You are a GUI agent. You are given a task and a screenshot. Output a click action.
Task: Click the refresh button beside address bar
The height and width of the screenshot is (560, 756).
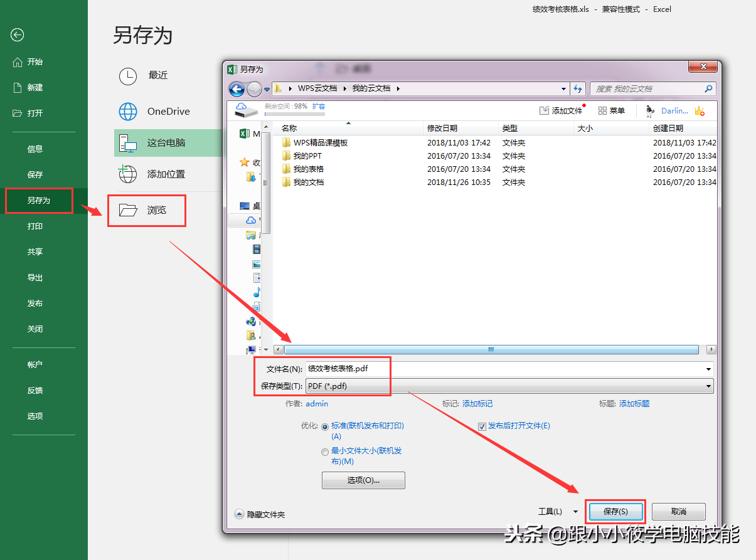578,88
